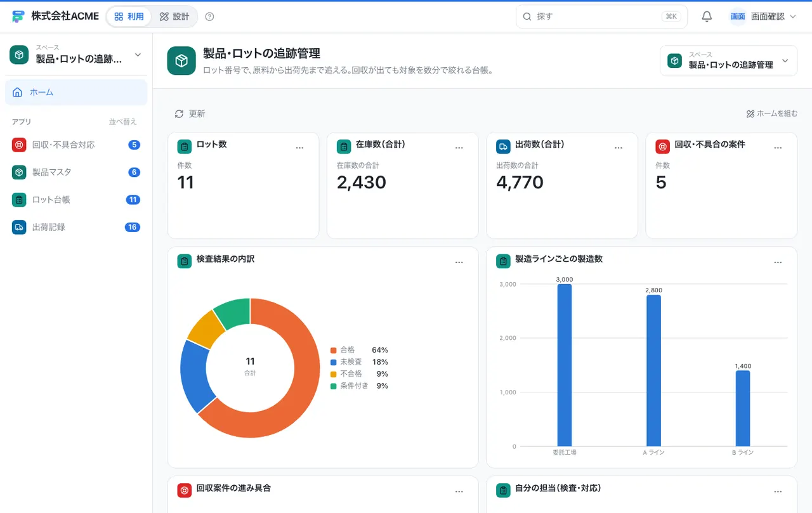Click the 回収案件の進み具合 card icon

[185, 490]
